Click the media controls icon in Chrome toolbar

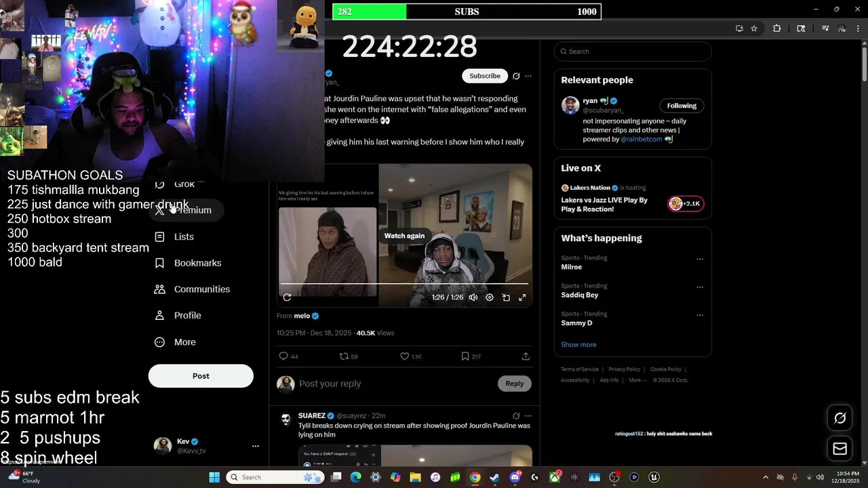[825, 28]
